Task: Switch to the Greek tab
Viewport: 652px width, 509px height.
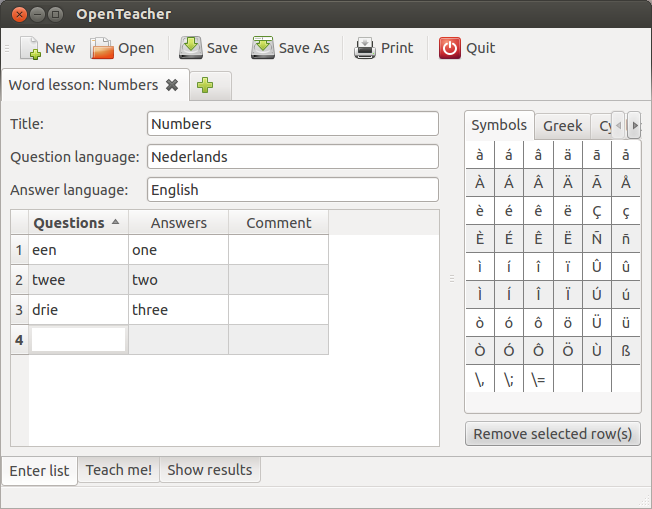Action: tap(562, 126)
